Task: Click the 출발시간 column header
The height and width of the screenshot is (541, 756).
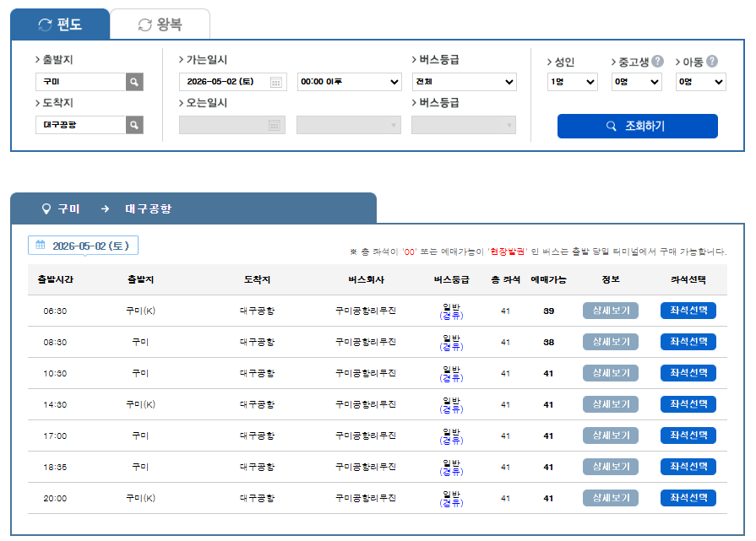Action: pyautogui.click(x=55, y=280)
